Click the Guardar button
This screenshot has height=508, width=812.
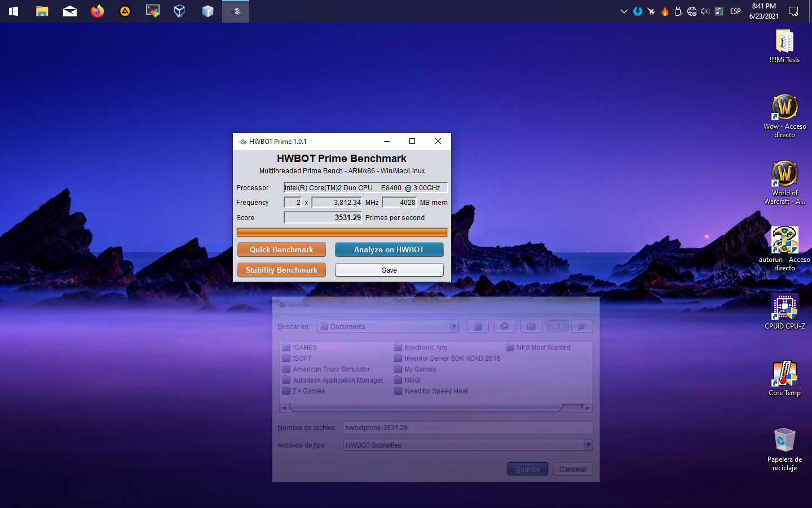[528, 469]
